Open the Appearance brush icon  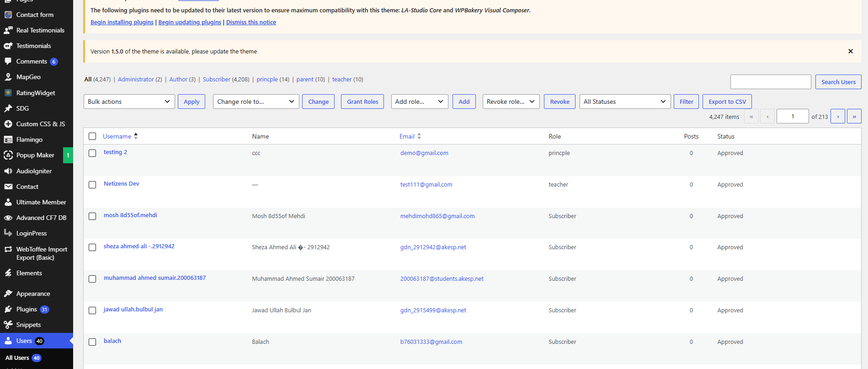click(x=8, y=294)
